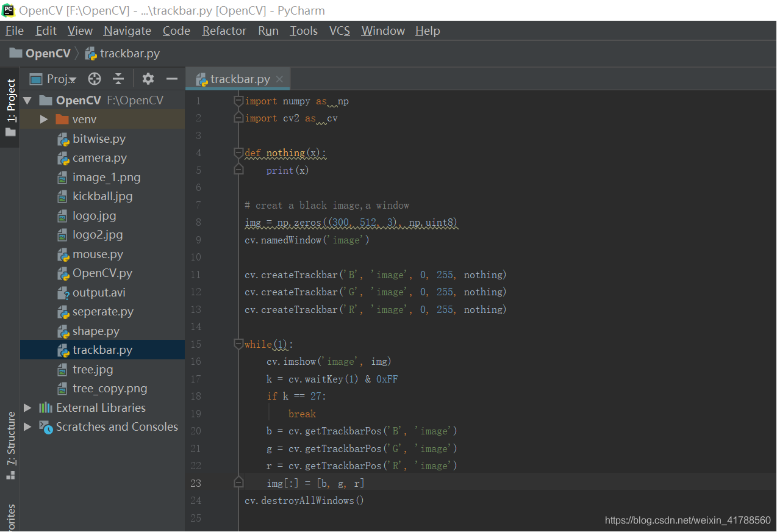Click cv.namedWindow('image') line
This screenshot has width=777, height=532.
tap(307, 240)
